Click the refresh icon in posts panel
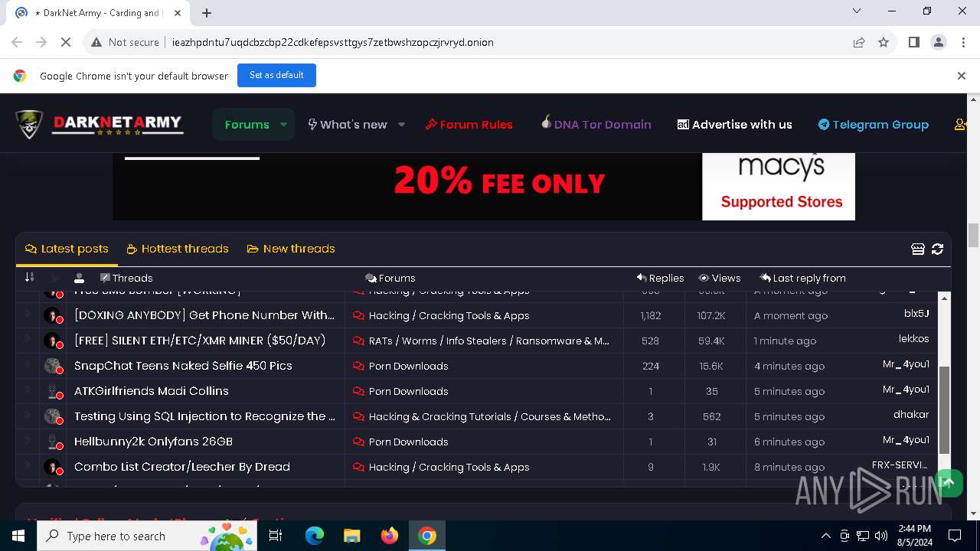Screen dimensions: 980x551 (937, 249)
